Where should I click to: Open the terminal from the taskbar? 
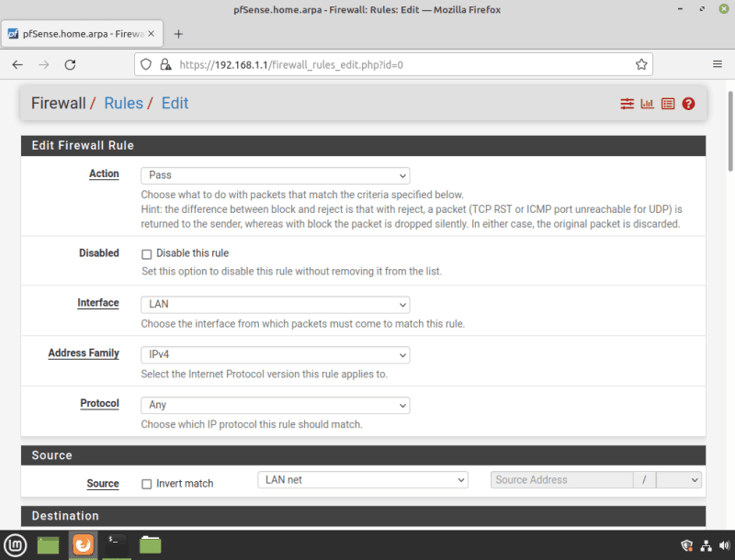click(117, 544)
